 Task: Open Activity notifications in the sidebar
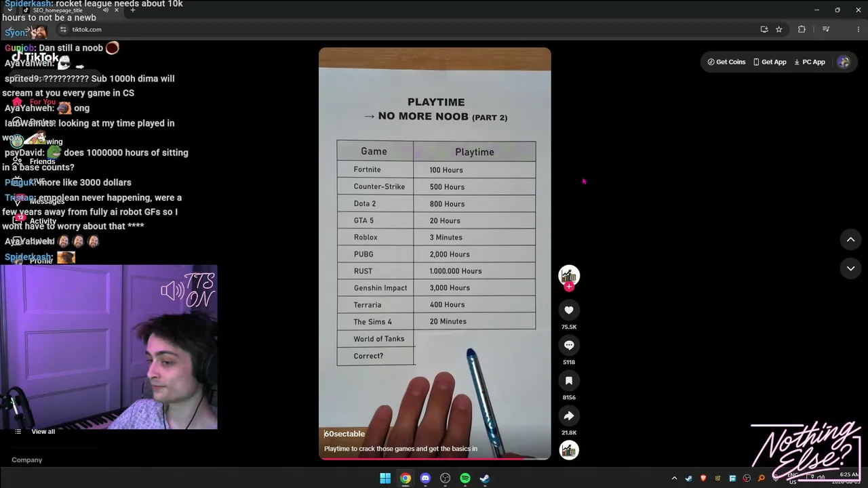(35, 221)
